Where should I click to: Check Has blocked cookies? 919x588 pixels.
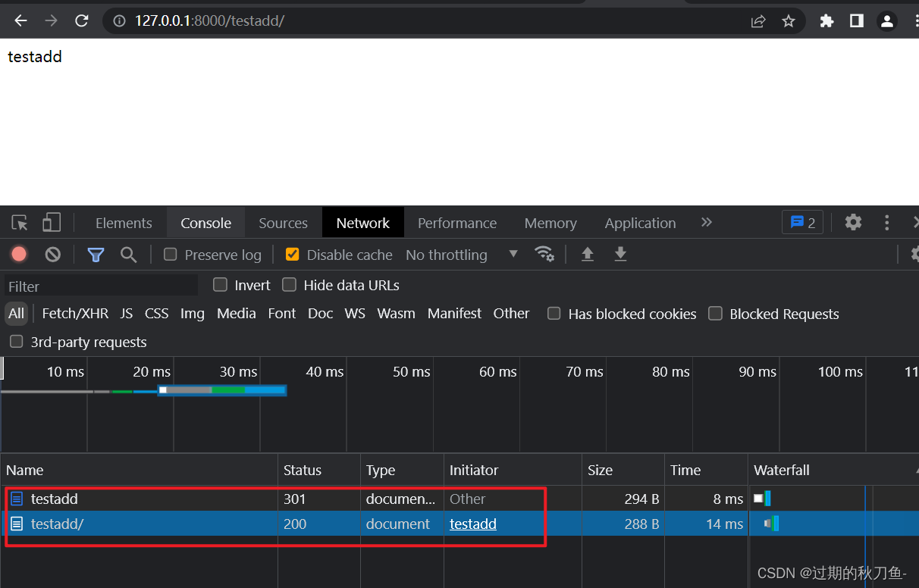tap(554, 314)
